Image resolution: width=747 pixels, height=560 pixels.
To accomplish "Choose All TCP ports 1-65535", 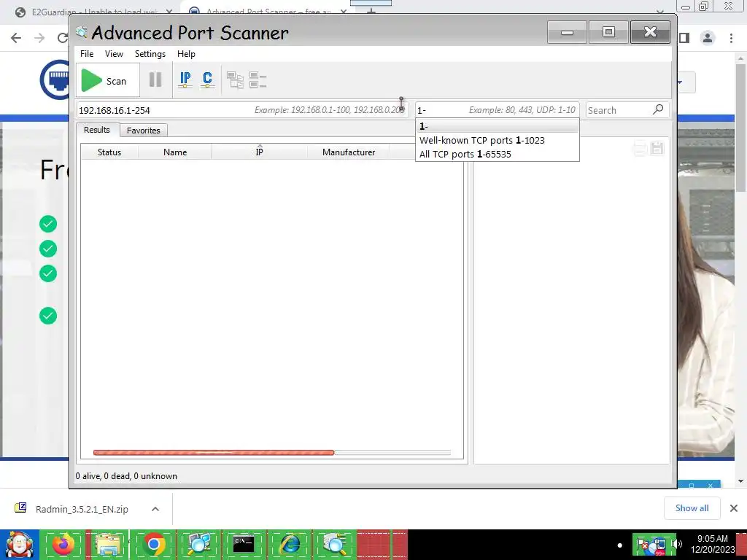I will click(x=498, y=155).
